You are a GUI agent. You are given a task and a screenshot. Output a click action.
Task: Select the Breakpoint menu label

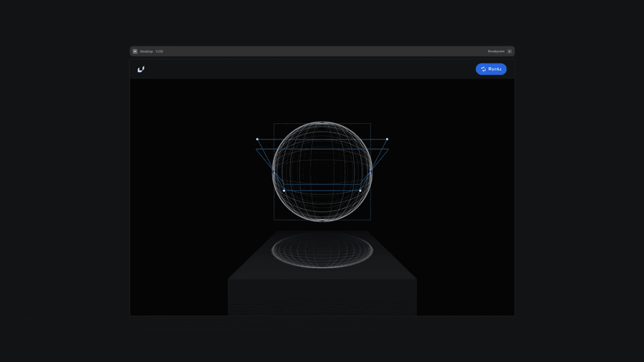click(495, 51)
